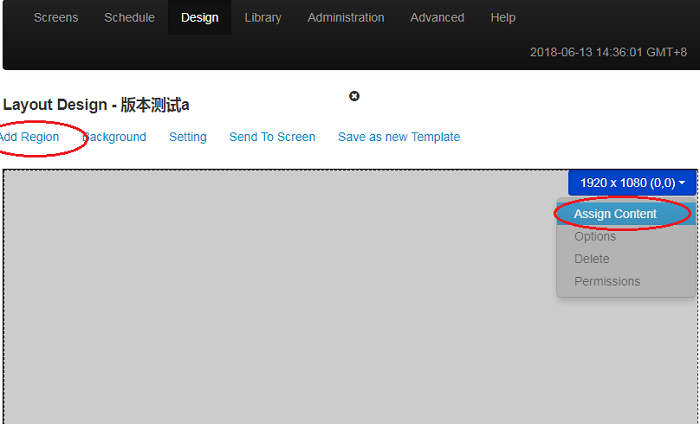Click the Add Region link
The width and height of the screenshot is (700, 424).
tap(29, 137)
